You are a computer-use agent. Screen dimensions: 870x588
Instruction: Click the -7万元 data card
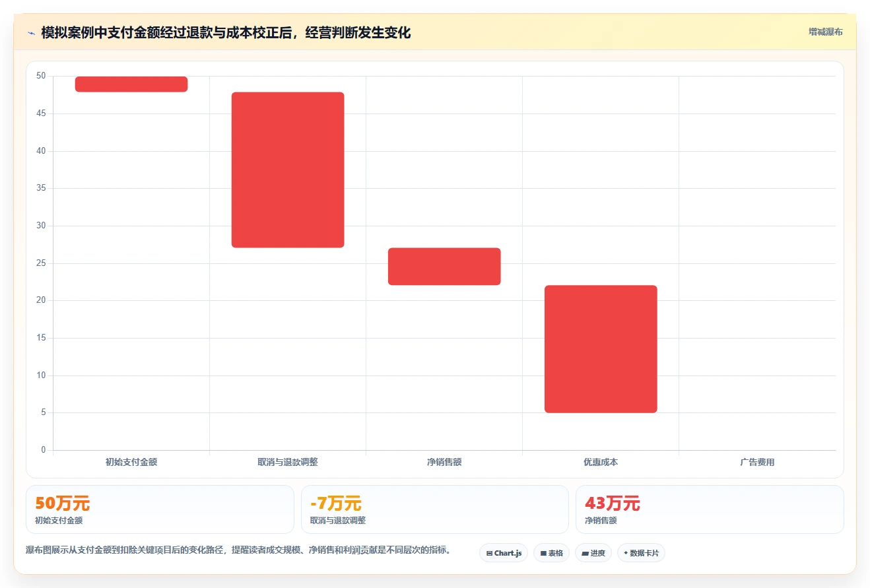click(x=434, y=509)
